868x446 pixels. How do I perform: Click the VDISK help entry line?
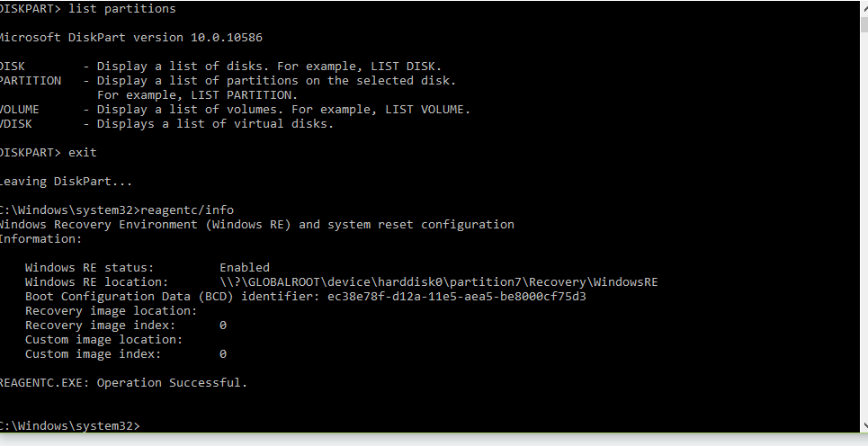coord(166,123)
